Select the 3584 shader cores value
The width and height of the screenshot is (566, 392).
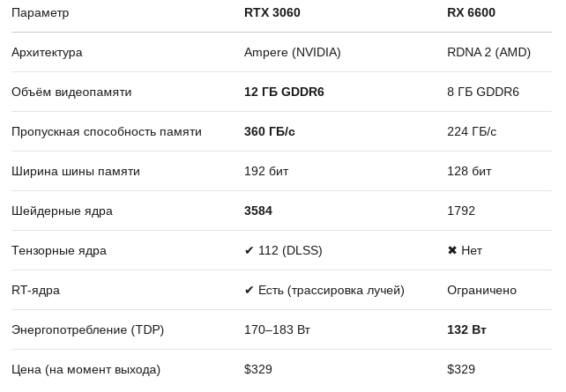tap(257, 211)
